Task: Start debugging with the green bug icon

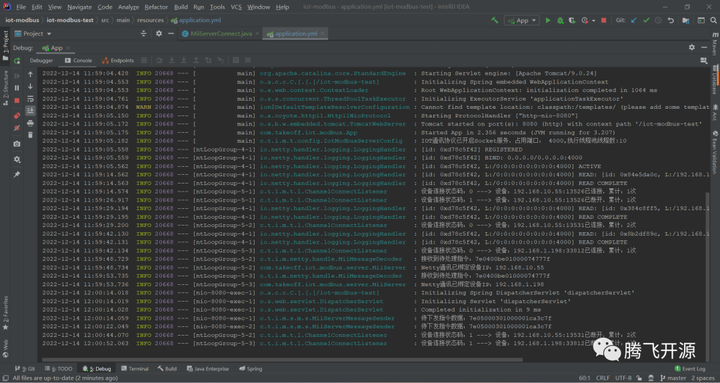Action: coord(560,20)
